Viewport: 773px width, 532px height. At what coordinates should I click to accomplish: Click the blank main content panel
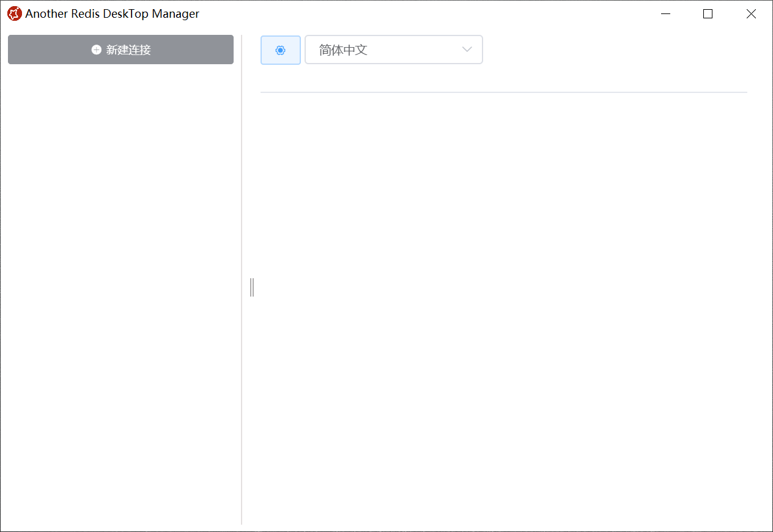pos(503,306)
